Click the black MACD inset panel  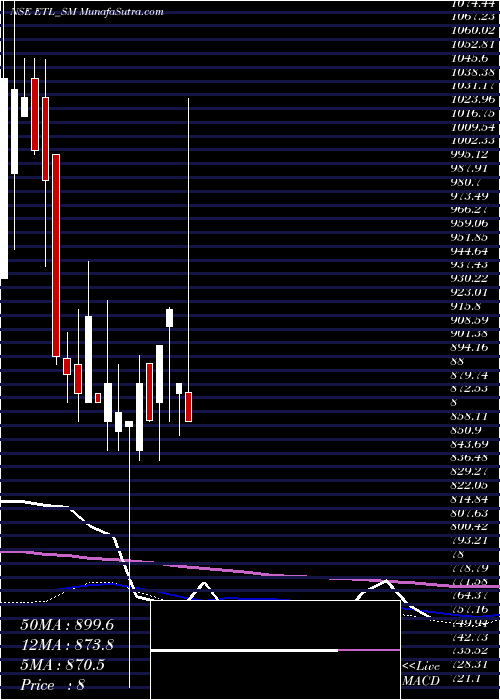click(x=275, y=650)
